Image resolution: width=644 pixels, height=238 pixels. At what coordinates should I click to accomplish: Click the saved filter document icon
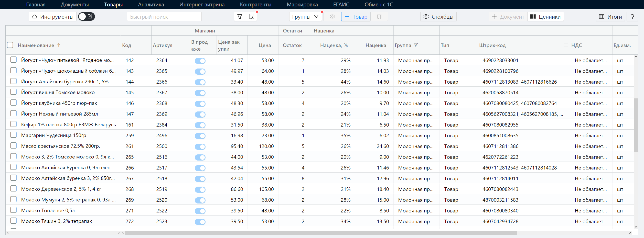[251, 17]
